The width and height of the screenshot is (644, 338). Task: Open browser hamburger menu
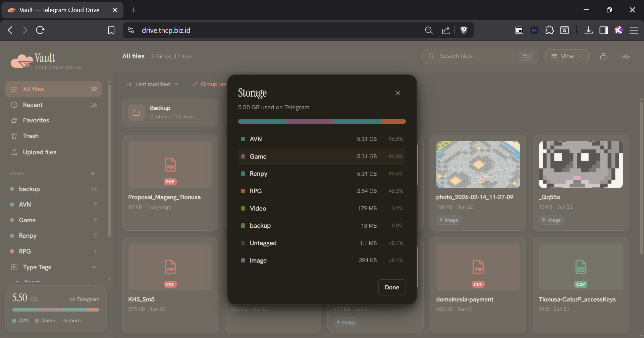(634, 30)
